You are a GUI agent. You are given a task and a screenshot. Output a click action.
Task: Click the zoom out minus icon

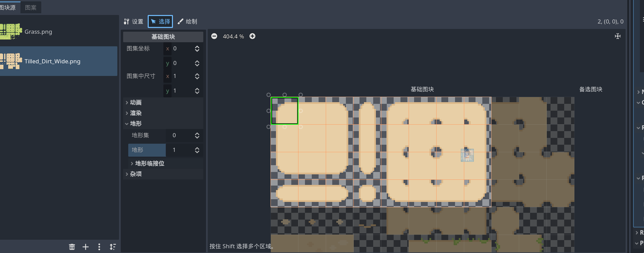click(214, 36)
